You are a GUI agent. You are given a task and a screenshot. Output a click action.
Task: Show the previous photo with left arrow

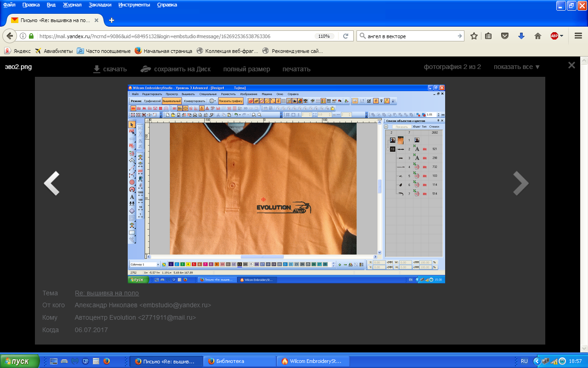[x=51, y=183]
